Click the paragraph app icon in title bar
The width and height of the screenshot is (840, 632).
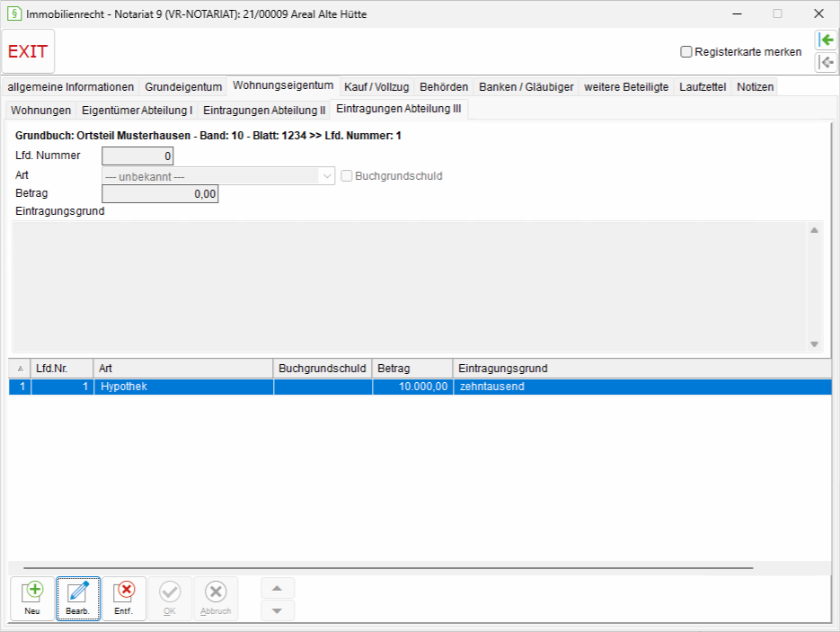point(14,13)
